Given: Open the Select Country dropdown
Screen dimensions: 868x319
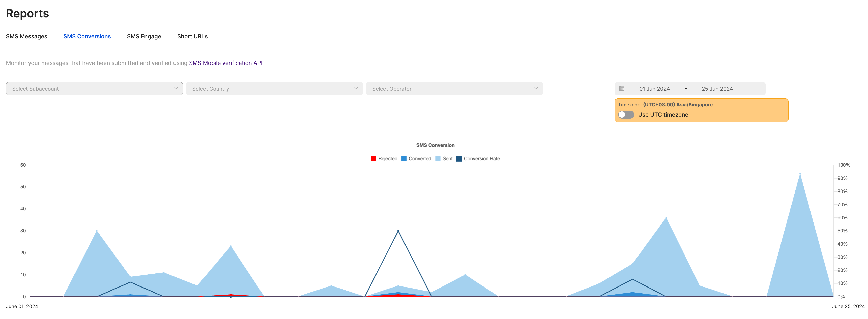Looking at the screenshot, I should click(274, 89).
